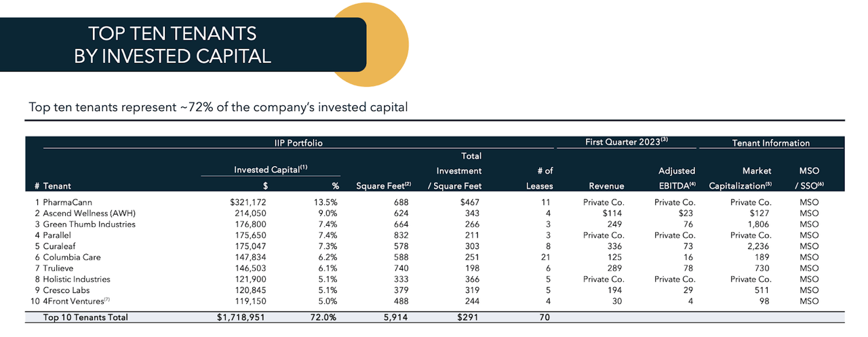Select the Tenant Information group header
The height and width of the screenshot is (337, 868).
[770, 143]
